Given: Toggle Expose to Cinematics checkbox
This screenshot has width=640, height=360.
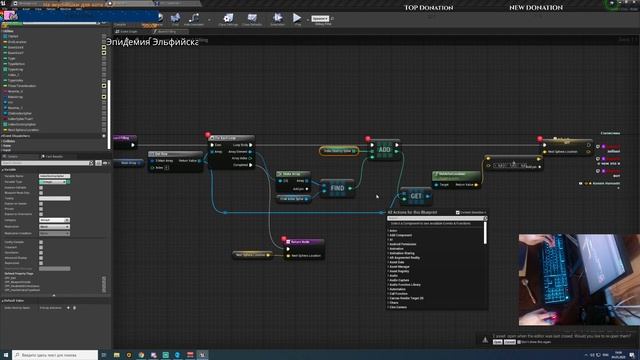Looking at the screenshot, I should pos(41,214).
